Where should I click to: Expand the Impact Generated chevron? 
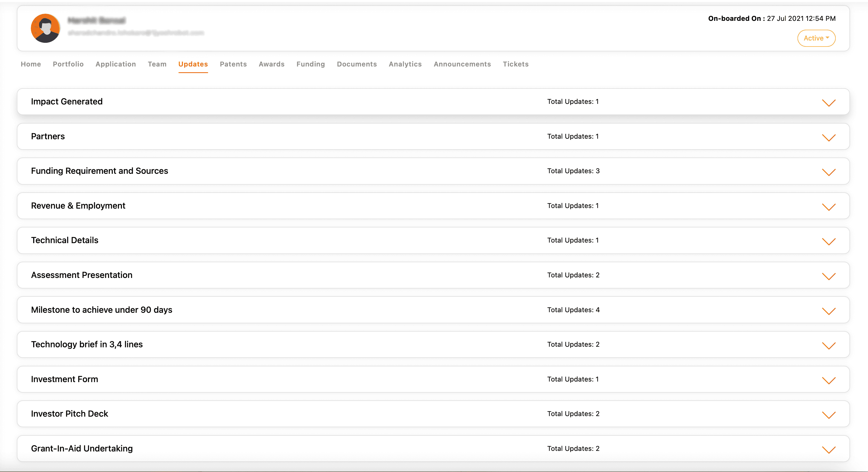(828, 103)
